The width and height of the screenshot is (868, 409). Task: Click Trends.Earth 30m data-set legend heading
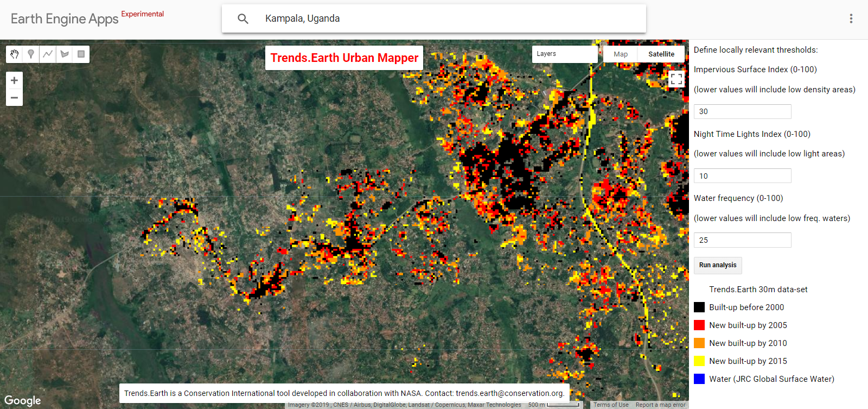[758, 290]
